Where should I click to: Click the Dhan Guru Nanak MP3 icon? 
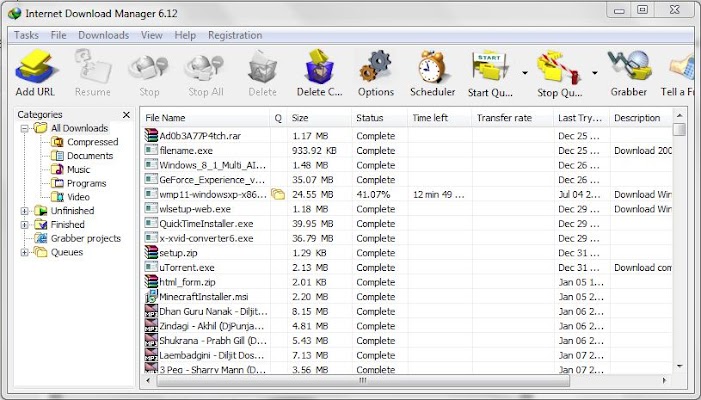(x=152, y=311)
